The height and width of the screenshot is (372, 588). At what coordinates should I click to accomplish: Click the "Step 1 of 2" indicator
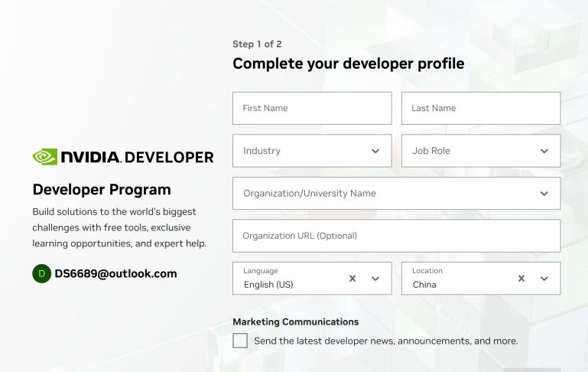(x=257, y=44)
